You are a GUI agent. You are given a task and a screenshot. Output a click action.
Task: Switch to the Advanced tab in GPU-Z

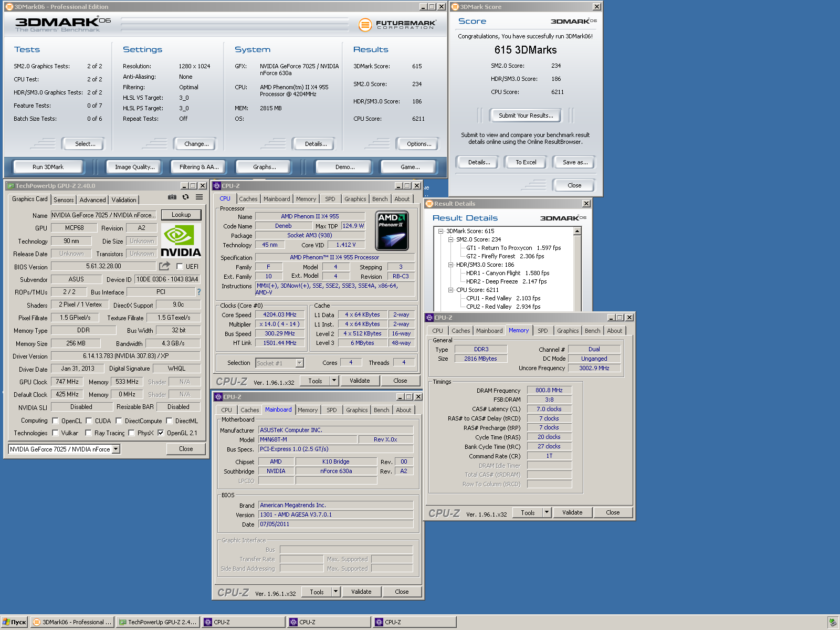tap(92, 200)
